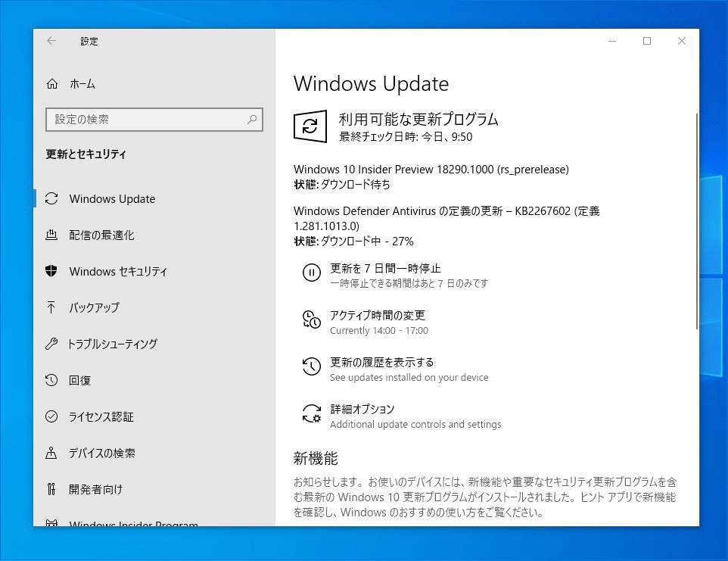Viewport: 728px width, 561px height.
Task: Click the advanced options gear-arrows icon
Action: click(312, 413)
